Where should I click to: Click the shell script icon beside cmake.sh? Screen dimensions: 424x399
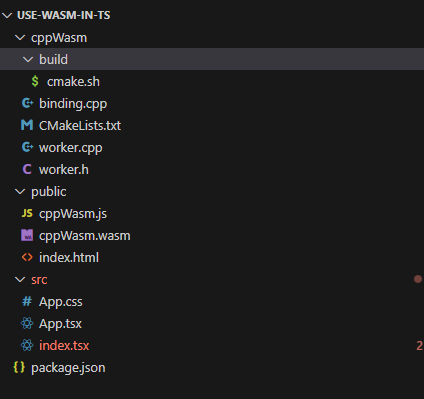(35, 81)
